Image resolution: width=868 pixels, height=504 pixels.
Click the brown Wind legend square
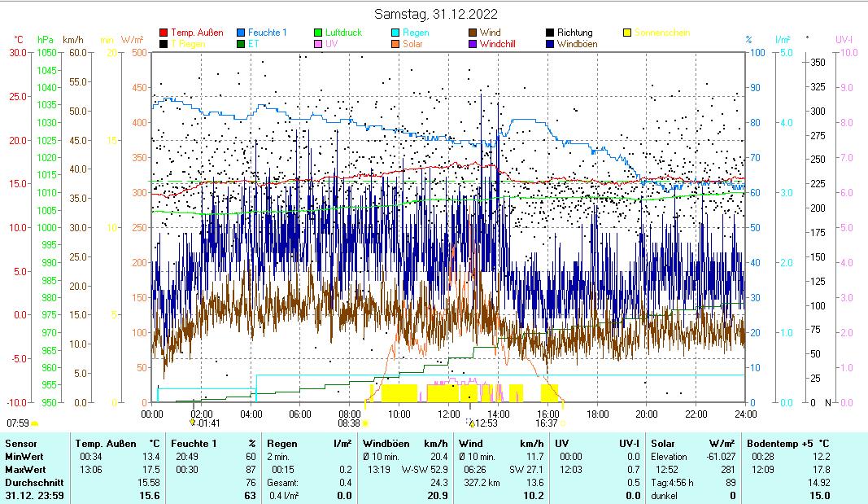click(x=473, y=33)
